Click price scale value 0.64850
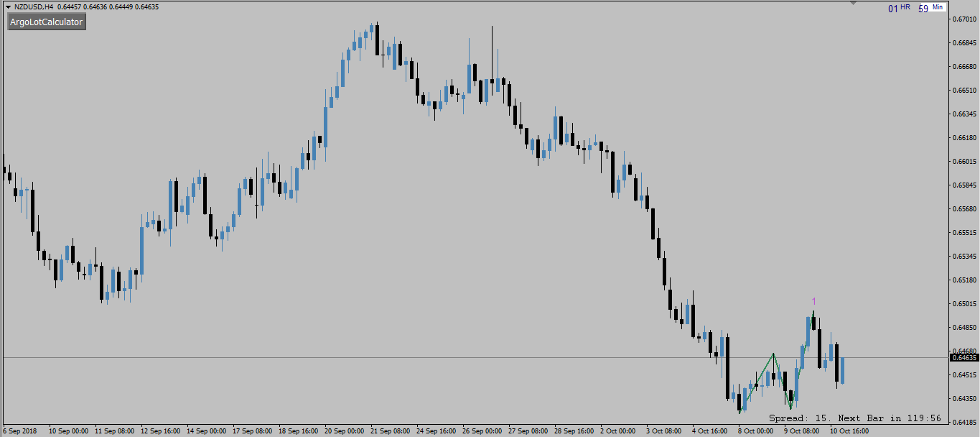980x437 pixels. [x=964, y=327]
